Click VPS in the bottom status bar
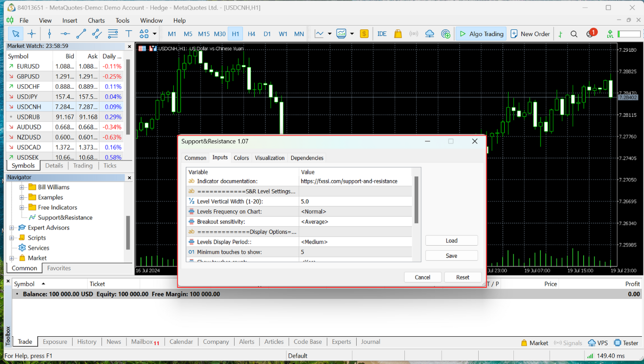Image resolution: width=644 pixels, height=364 pixels. [x=598, y=343]
